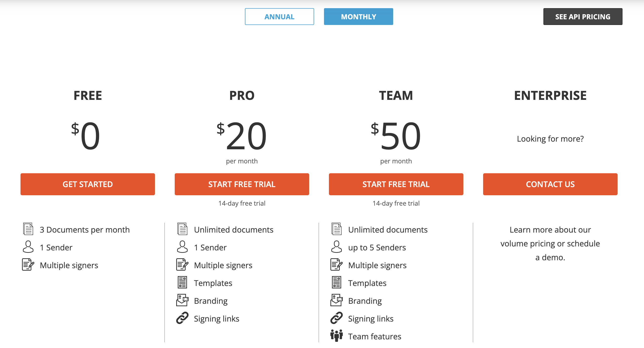Click the $0 price
The height and width of the screenshot is (348, 644).
pos(86,135)
